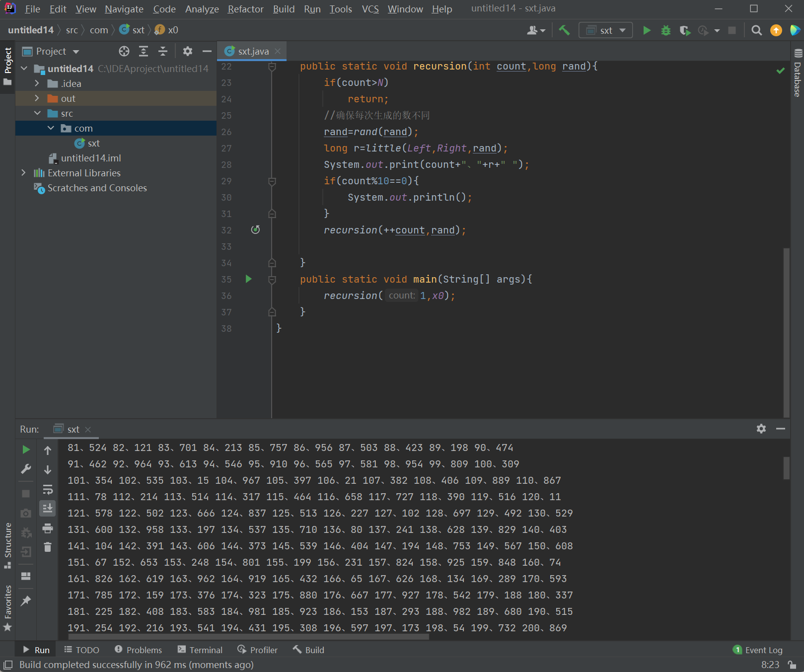The image size is (804, 672).
Task: Switch to the Terminal tool tab
Action: click(x=200, y=650)
